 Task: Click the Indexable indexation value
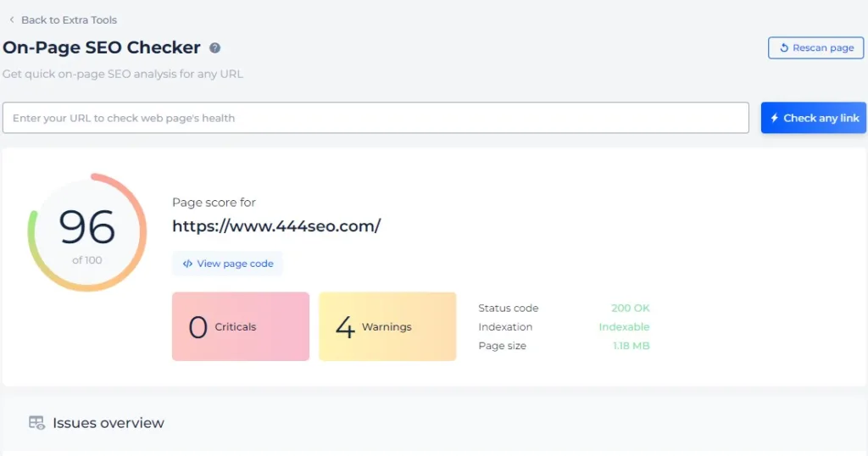coord(624,327)
